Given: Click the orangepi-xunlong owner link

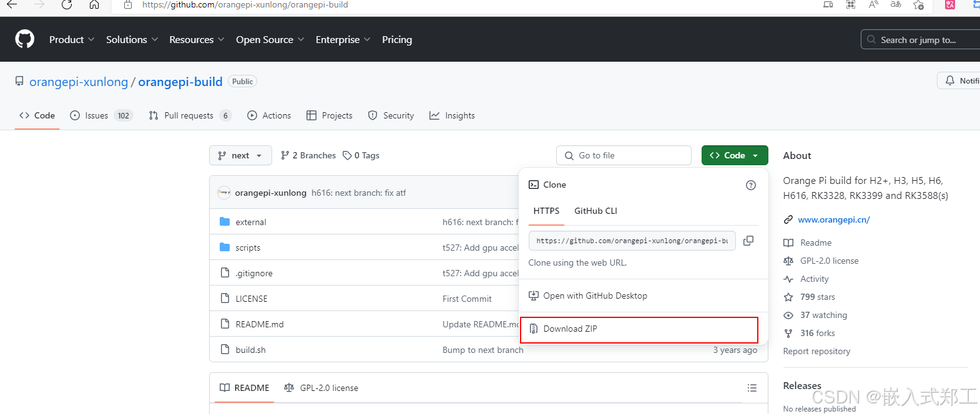Looking at the screenshot, I should tap(79, 82).
